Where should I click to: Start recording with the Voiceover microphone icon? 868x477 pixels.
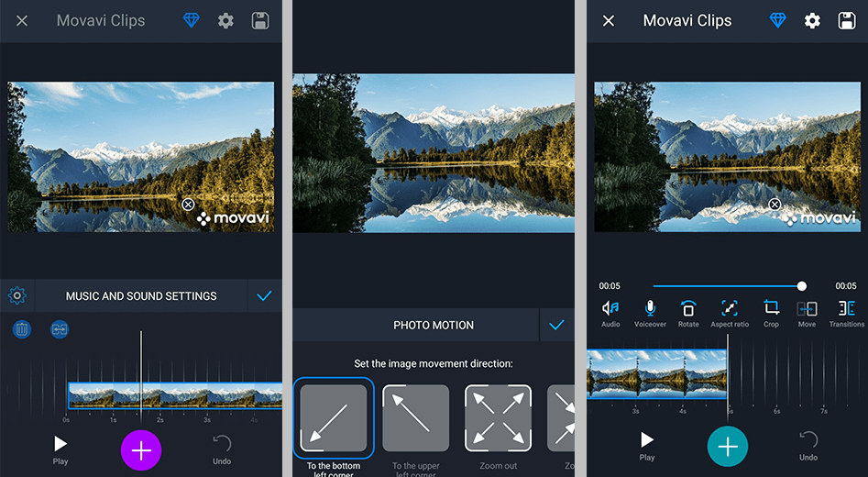pyautogui.click(x=650, y=312)
